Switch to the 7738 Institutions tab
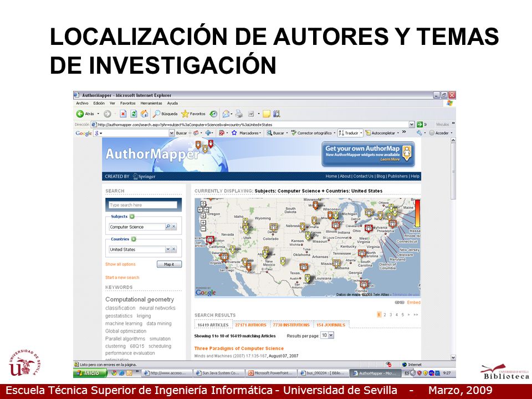This screenshot has width=532, height=399. (291, 325)
